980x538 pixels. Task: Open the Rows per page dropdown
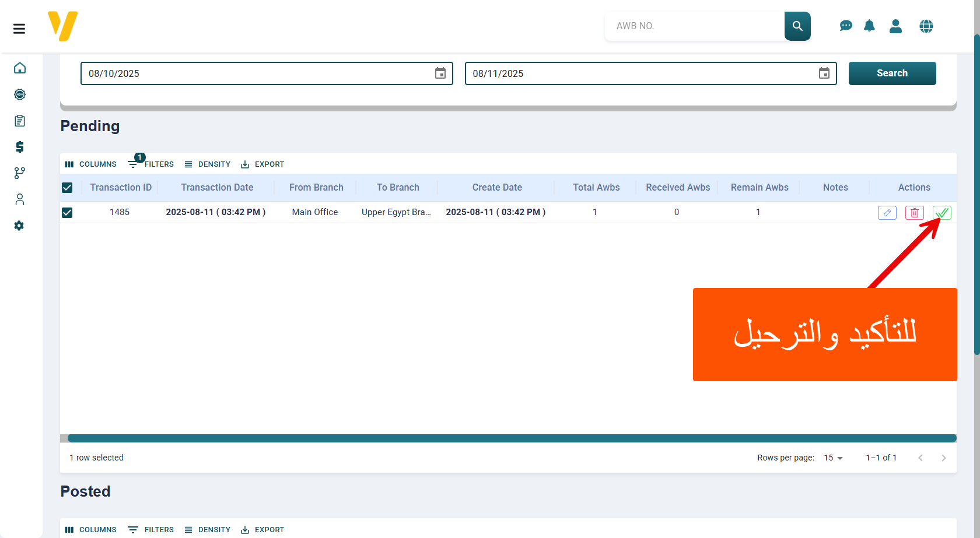tap(833, 458)
